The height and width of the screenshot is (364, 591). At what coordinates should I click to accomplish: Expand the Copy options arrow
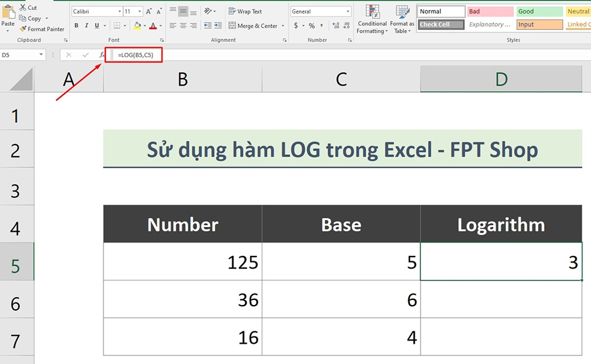point(47,18)
